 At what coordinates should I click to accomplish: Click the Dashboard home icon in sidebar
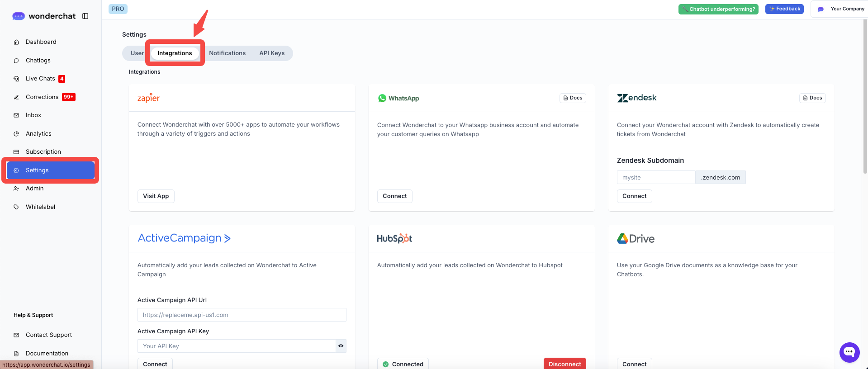[16, 42]
